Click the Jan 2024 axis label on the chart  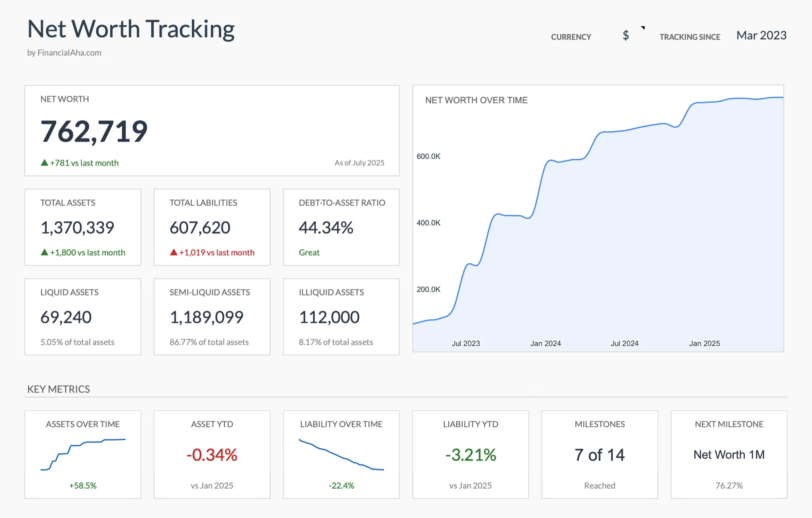tap(545, 343)
